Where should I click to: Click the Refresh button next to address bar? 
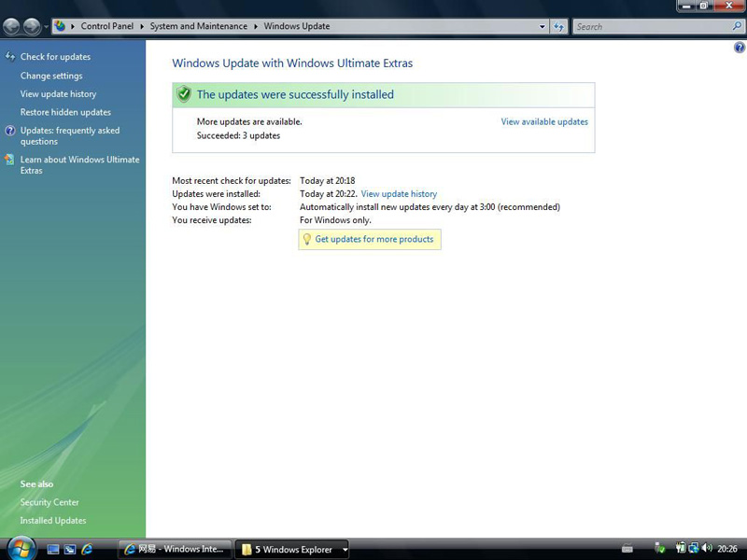(558, 27)
